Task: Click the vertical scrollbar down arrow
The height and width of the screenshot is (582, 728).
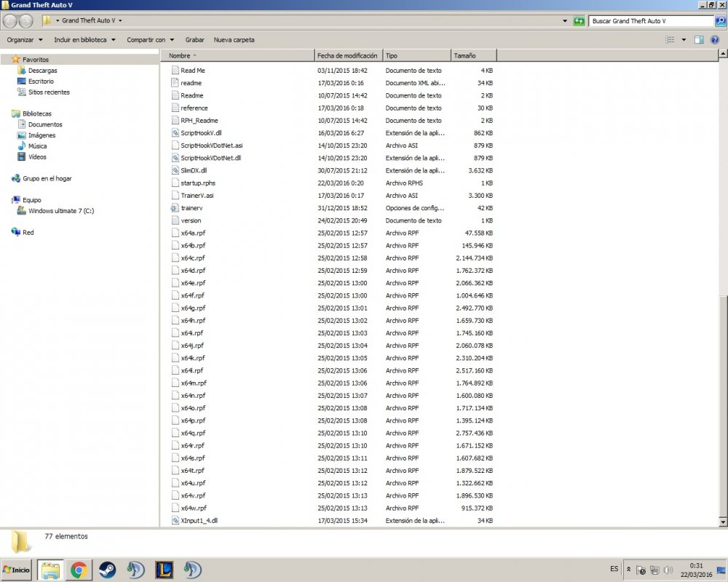Action: pos(723,522)
